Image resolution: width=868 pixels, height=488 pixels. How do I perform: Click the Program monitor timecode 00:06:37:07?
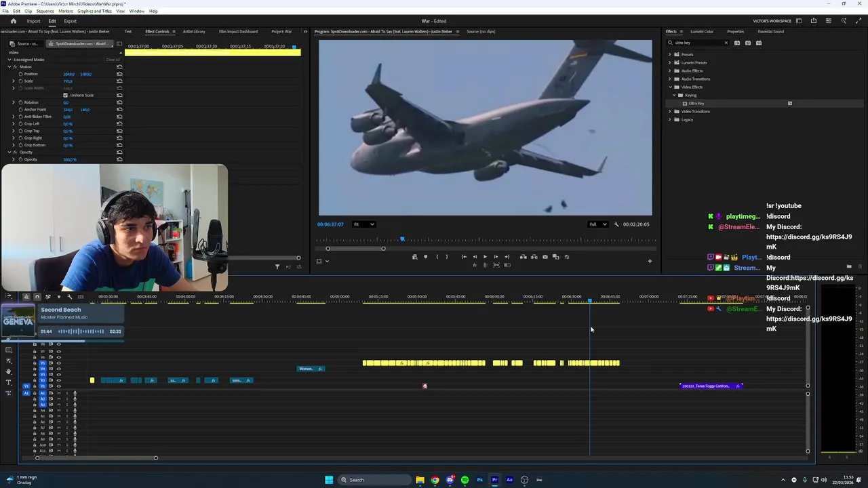click(x=330, y=224)
